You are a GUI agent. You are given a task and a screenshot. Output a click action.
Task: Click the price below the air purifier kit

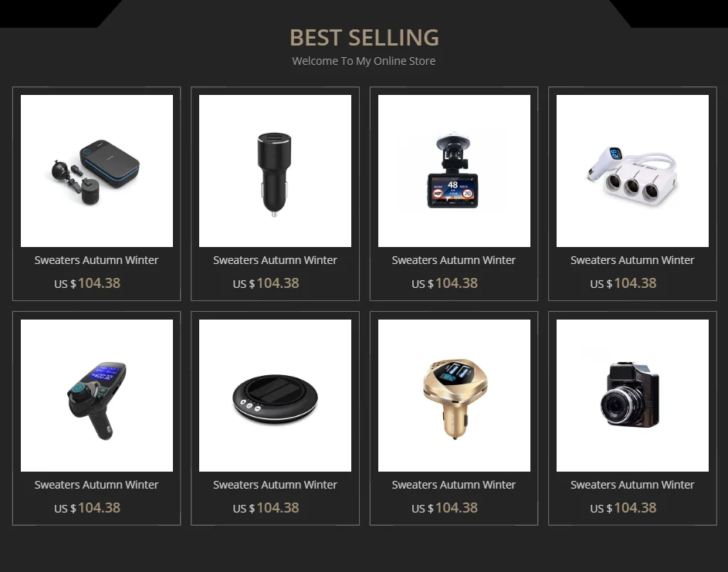[x=87, y=283]
